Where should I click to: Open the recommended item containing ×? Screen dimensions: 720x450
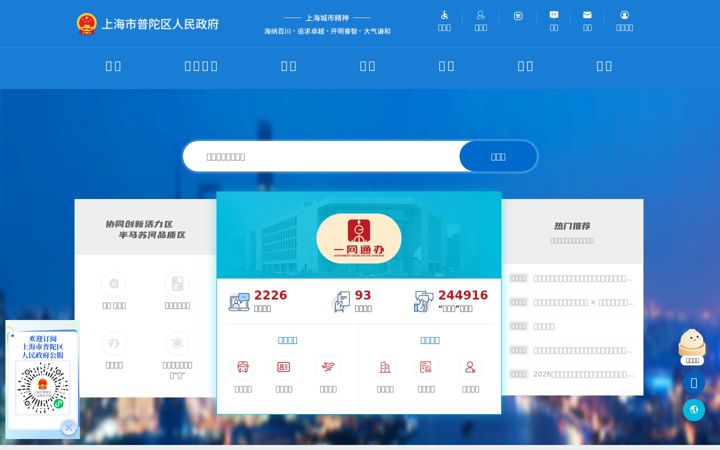584,302
